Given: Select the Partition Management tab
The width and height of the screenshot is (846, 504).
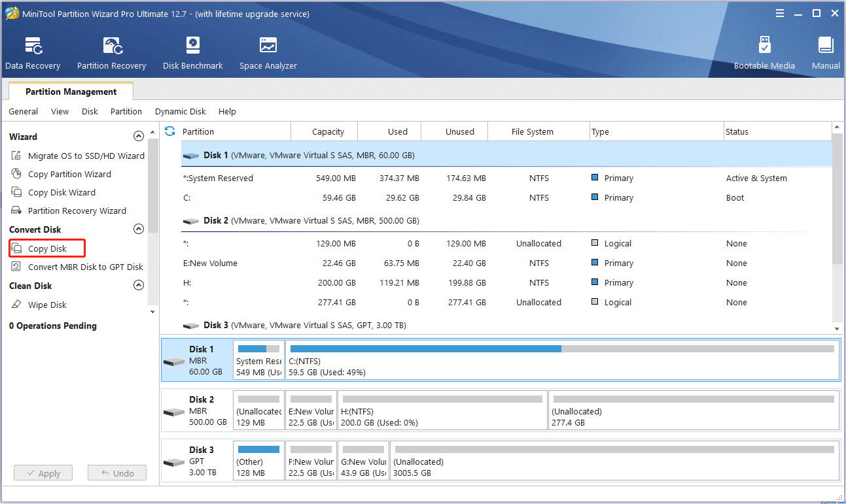Looking at the screenshot, I should 71,92.
